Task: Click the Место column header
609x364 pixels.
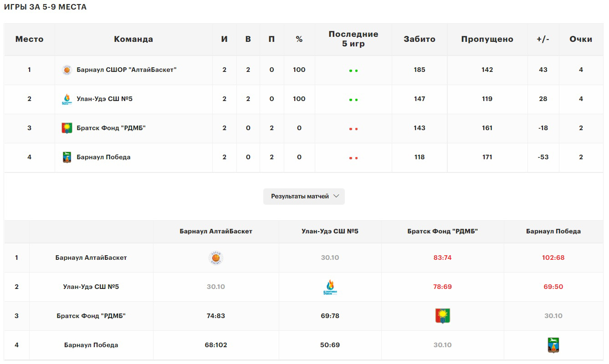Action: coord(30,39)
